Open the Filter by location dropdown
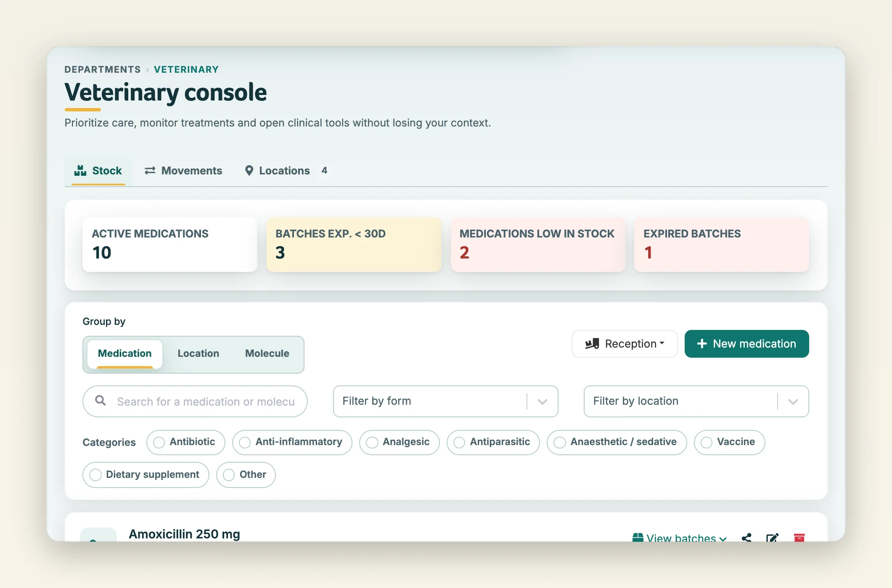Screen dimensions: 892x588 pos(696,401)
